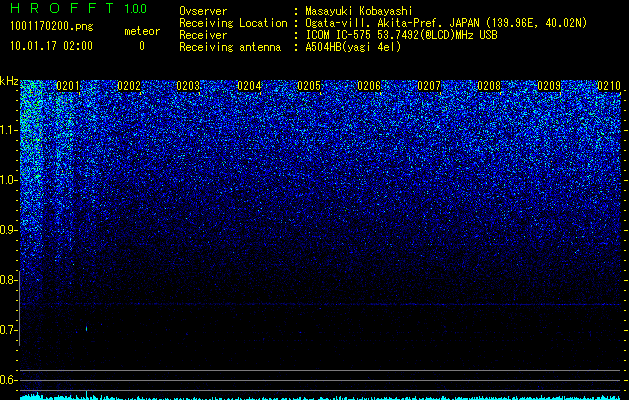Screen dimensions: 629x400
Task: Click the 0.7 kHz axis label
Action: [8, 330]
